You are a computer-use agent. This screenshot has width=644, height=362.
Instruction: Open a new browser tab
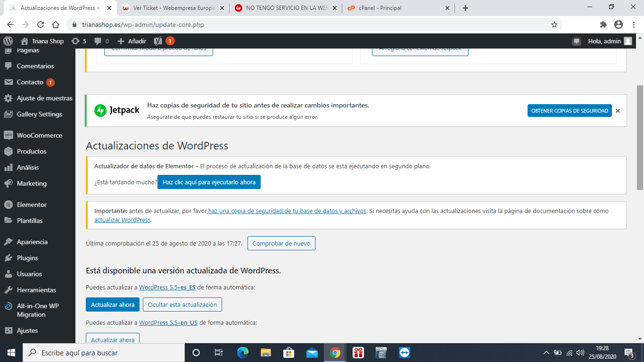pyautogui.click(x=465, y=8)
